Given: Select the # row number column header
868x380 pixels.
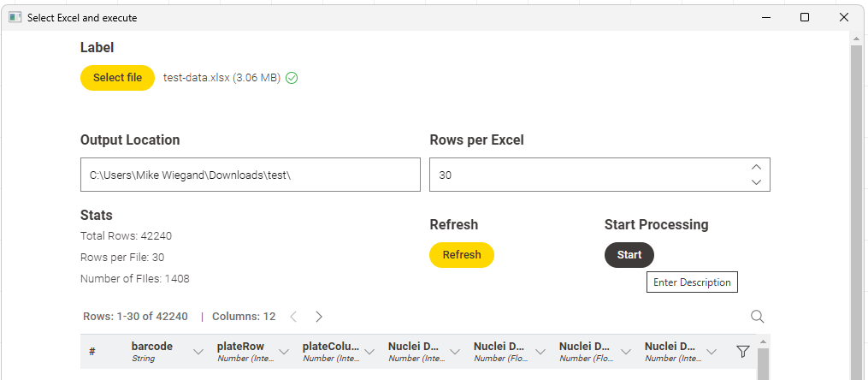Looking at the screenshot, I should click(92, 352).
